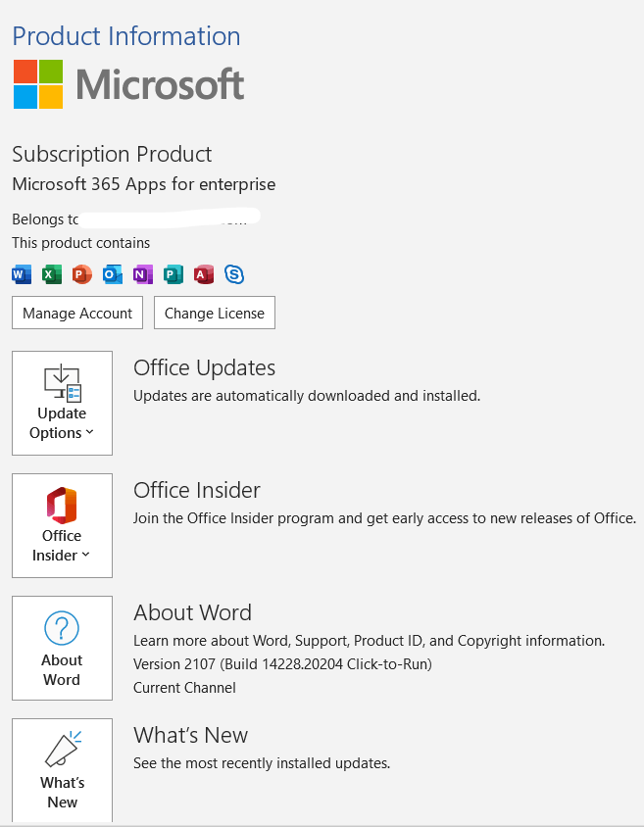Click 'Version 2107 (Build 14228.20204 Click-to-Run)' text

(282, 664)
